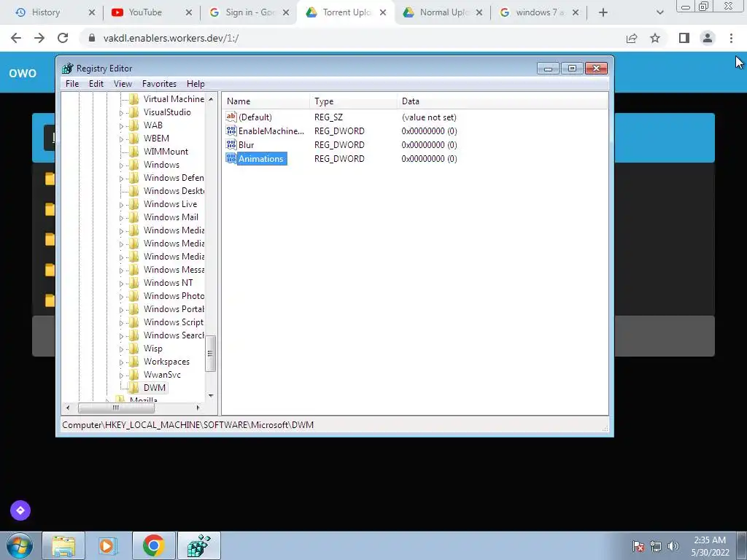This screenshot has height=560, width=747.
Task: Click the purple floating round button
Action: pos(20,510)
